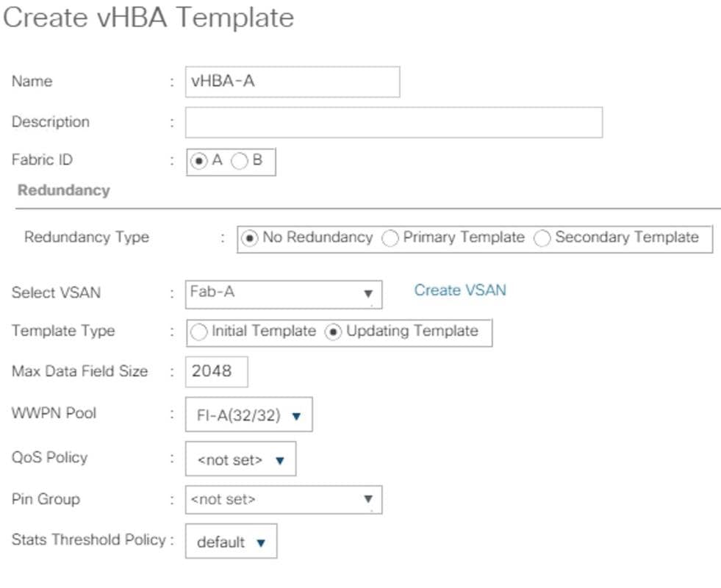Choose No Redundancy option

249,238
